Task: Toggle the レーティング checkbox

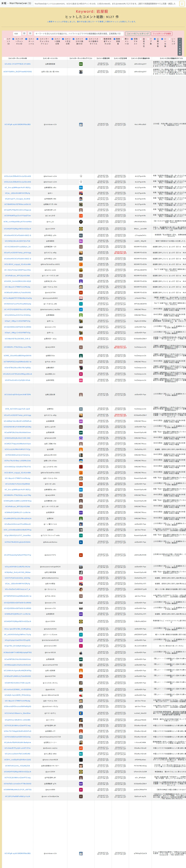Action: click(x=169, y=39)
